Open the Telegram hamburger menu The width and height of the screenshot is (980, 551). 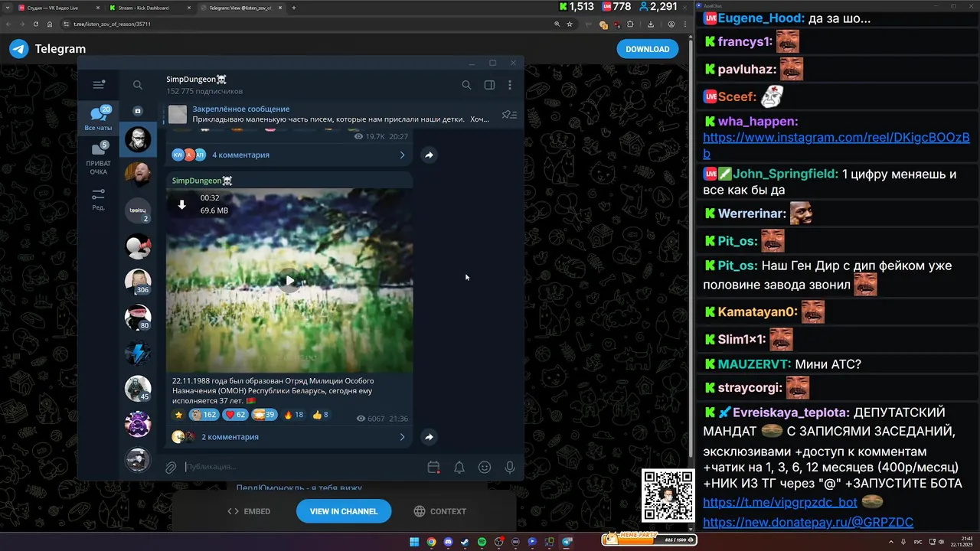(x=98, y=85)
